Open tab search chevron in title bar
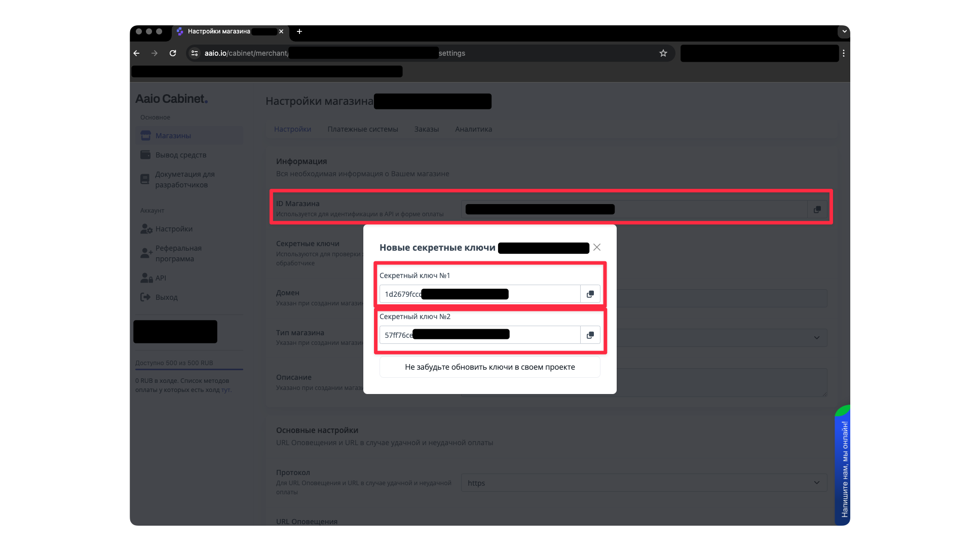Image resolution: width=980 pixels, height=551 pixels. point(844,31)
